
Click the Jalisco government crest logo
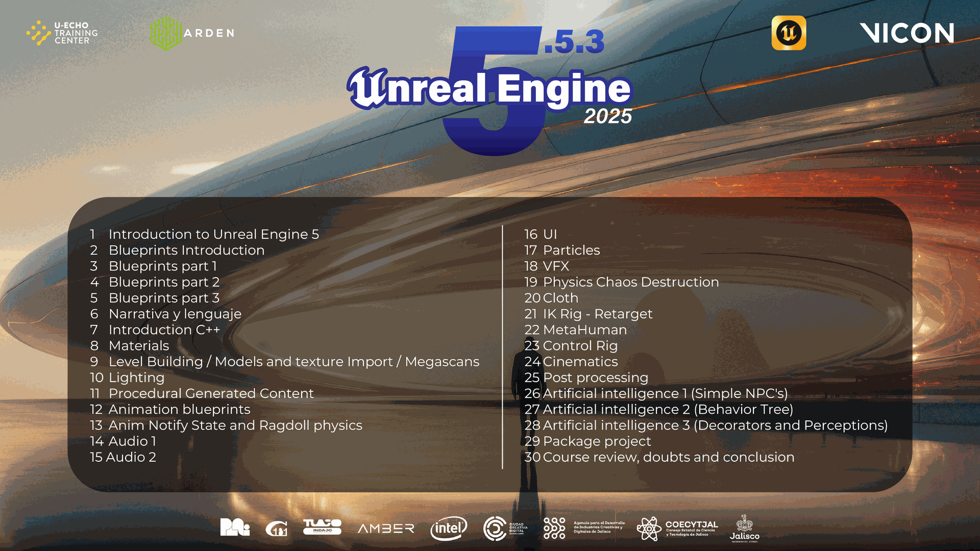click(x=744, y=528)
